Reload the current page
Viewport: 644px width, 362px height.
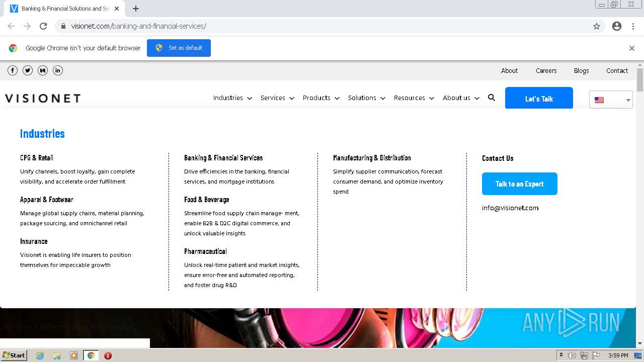coord(43,26)
